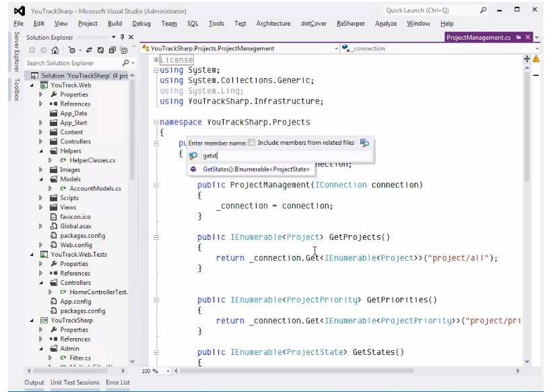Open the class navigation dropdown
Image resolution: width=553 pixels, height=392 pixels.
pos(336,48)
